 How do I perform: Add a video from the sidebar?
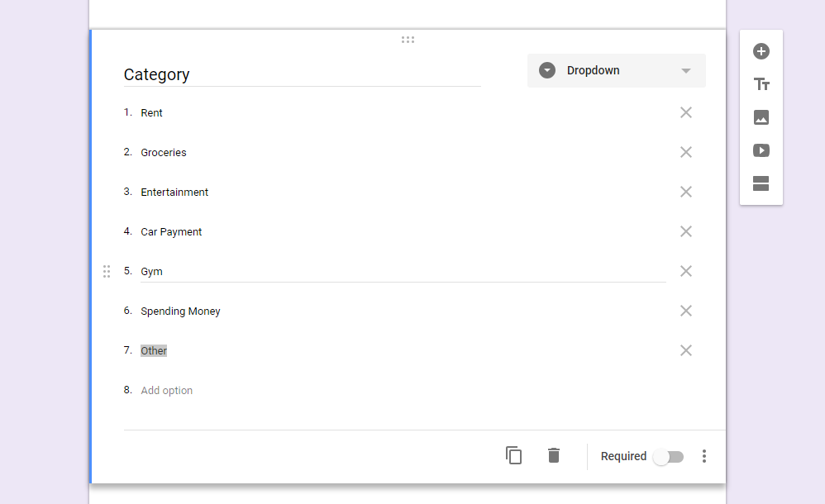761,150
